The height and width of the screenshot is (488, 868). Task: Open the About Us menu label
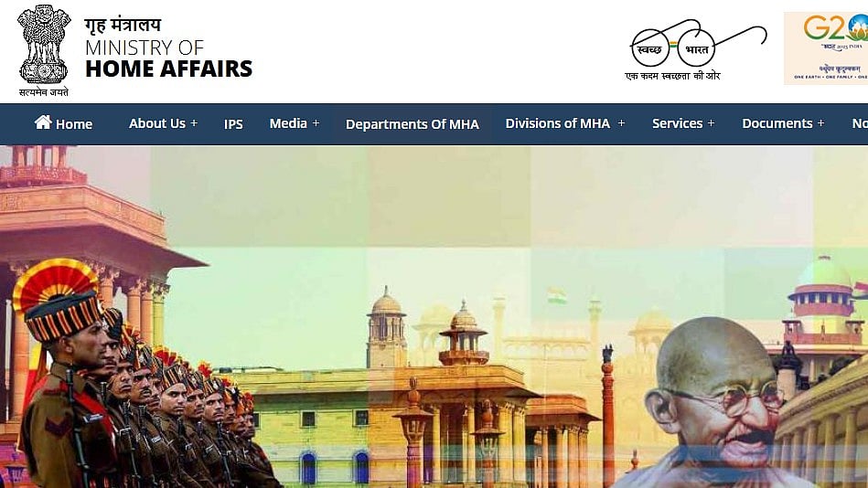[157, 123]
